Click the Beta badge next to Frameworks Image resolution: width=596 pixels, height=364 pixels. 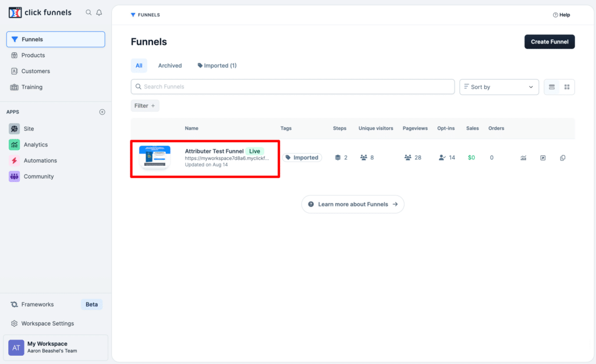tap(91, 305)
